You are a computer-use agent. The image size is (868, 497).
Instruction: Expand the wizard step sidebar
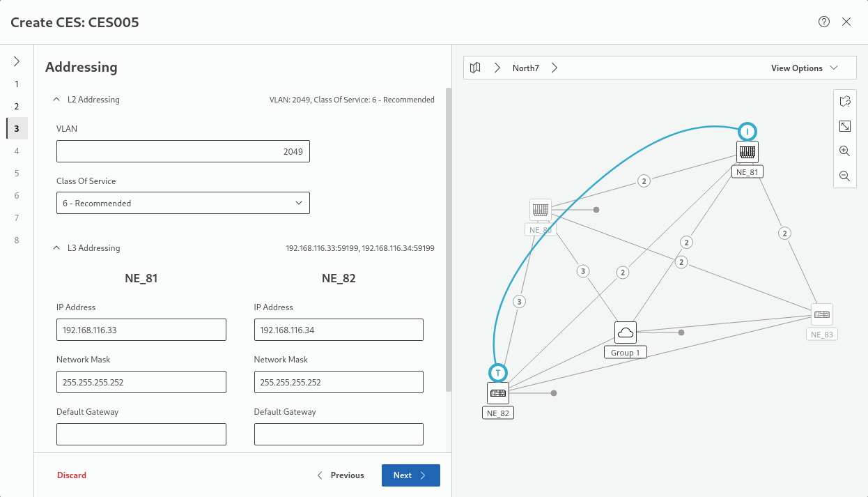click(x=17, y=61)
